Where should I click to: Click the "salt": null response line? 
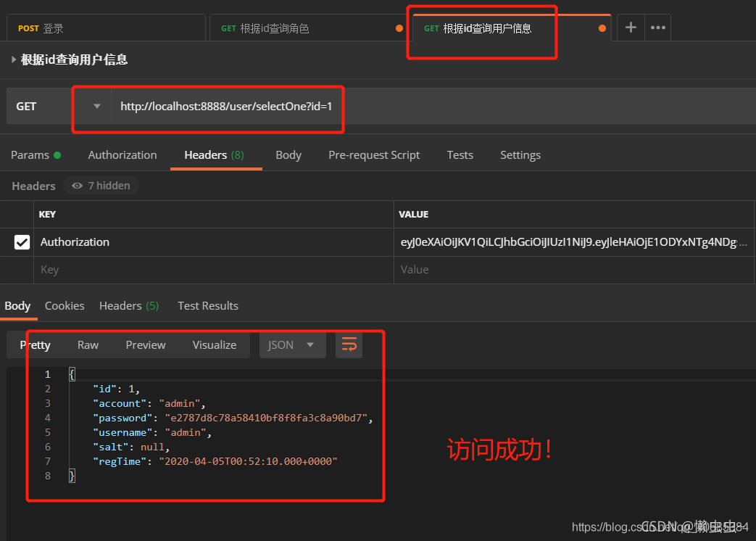click(x=131, y=447)
